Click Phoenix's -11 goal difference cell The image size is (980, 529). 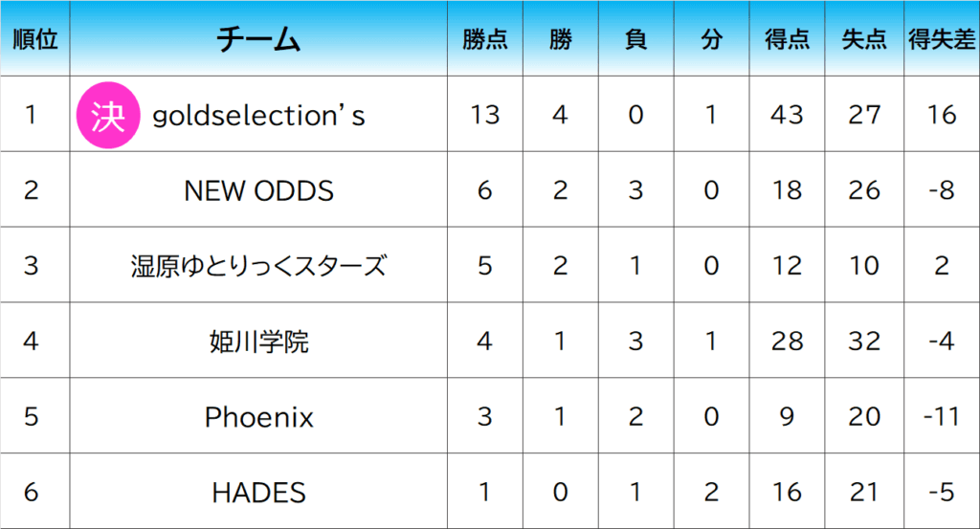click(x=942, y=416)
